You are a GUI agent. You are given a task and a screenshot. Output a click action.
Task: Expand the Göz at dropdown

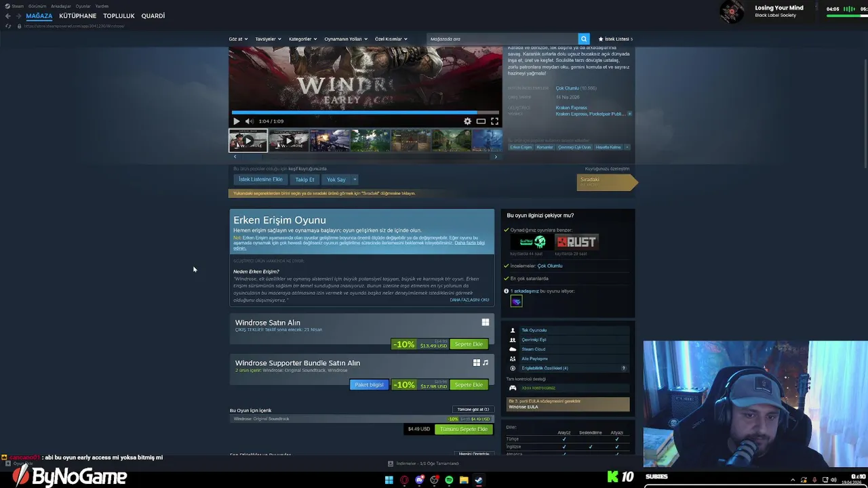tap(238, 39)
